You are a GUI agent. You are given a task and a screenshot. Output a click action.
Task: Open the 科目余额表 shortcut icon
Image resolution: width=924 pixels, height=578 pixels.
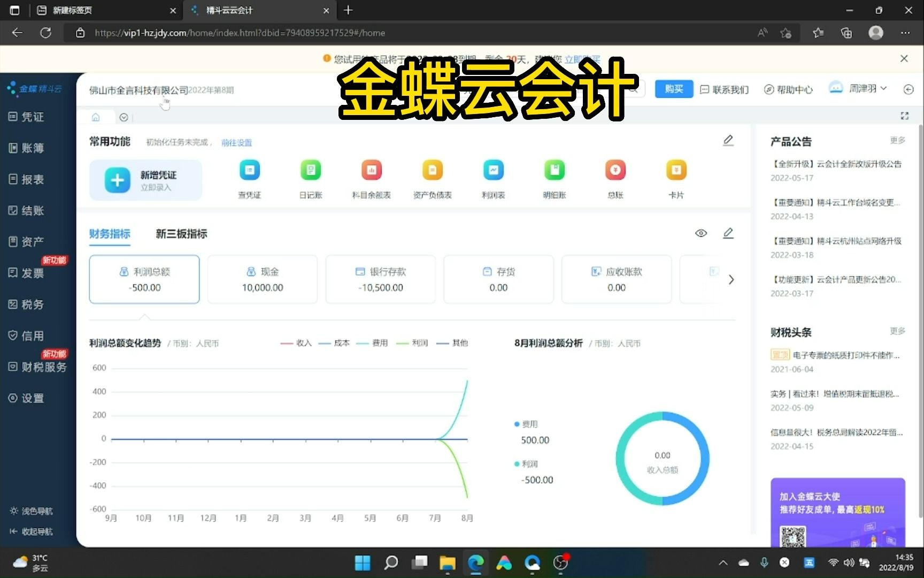pyautogui.click(x=372, y=170)
